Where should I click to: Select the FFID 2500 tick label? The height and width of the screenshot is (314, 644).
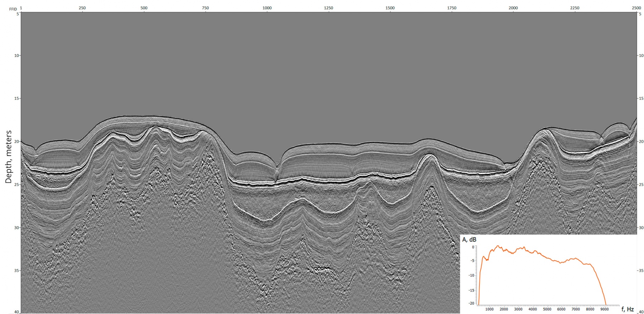tap(636, 8)
